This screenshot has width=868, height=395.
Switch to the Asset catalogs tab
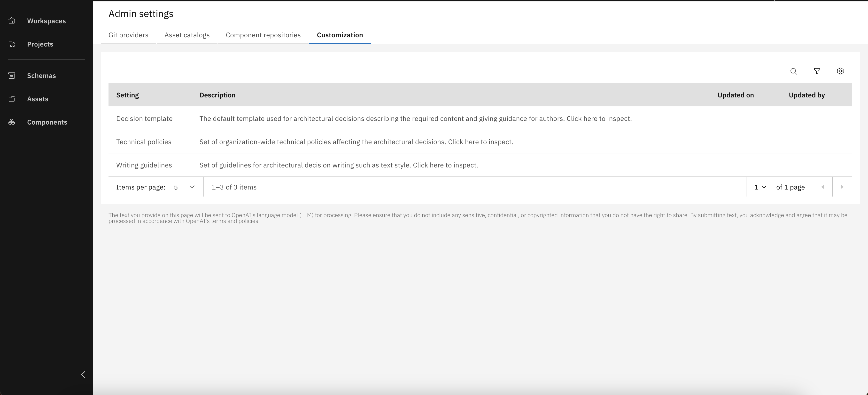pos(187,35)
